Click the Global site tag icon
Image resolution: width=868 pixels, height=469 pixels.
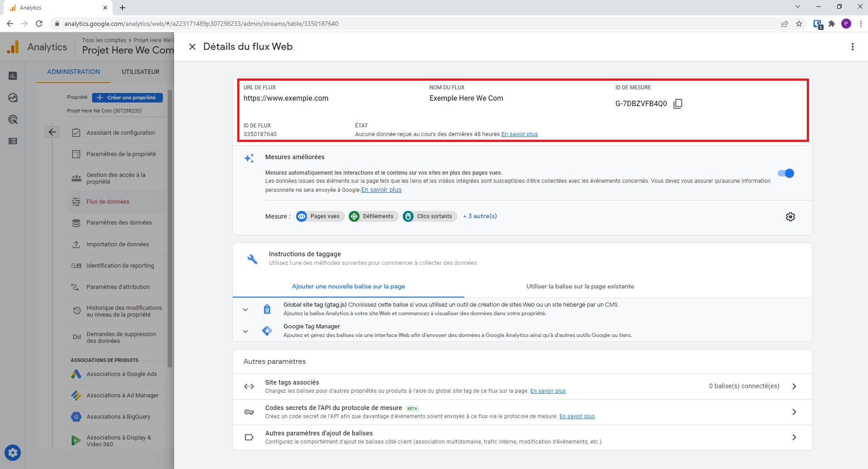point(267,309)
